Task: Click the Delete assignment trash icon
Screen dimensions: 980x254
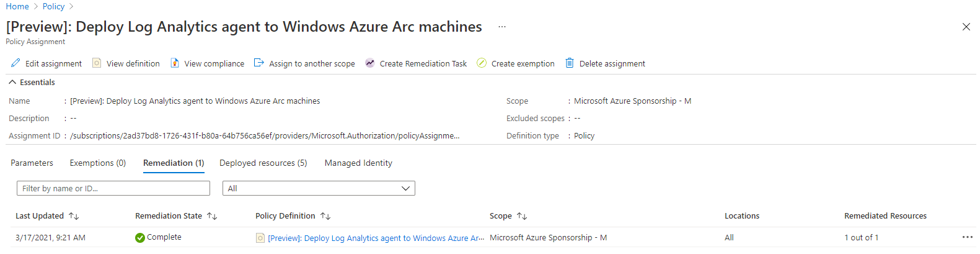Action: coord(570,63)
